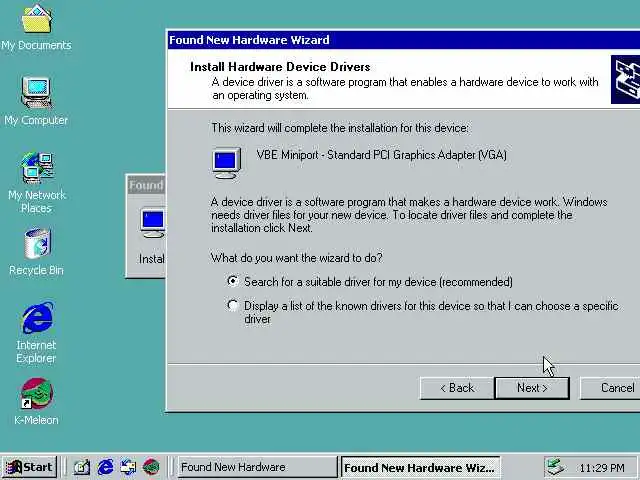Launch Outlook Express from quick launch bar
The height and width of the screenshot is (480, 640).
click(x=128, y=467)
